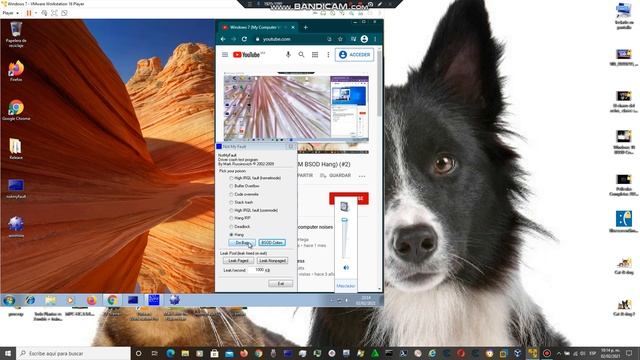This screenshot has width=640, height=360.
Task: Open Microsoft Store on host taskbar
Action: [x=214, y=353]
